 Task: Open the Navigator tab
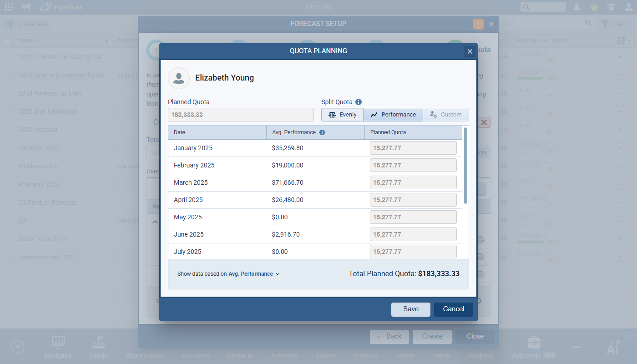(58, 347)
